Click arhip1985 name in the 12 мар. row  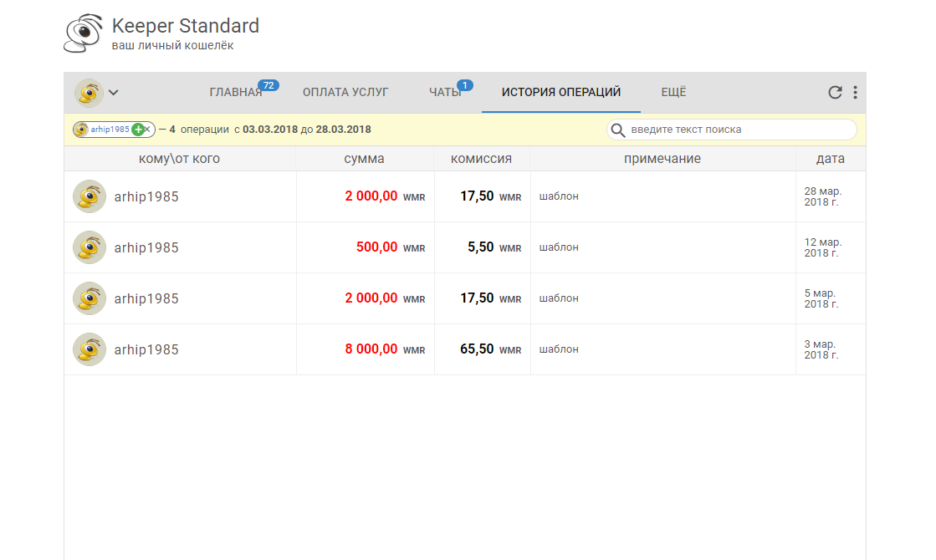(146, 248)
